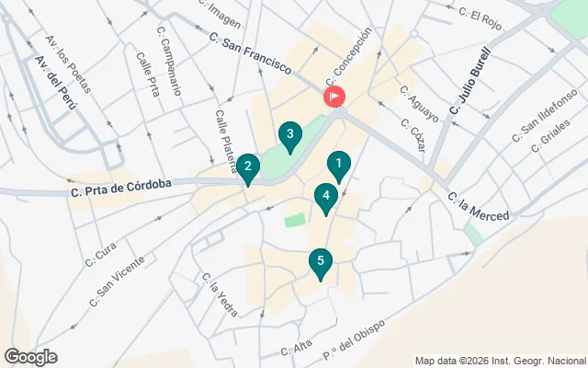The image size is (588, 368).
Task: Click the Map data attribution text
Action: (x=501, y=362)
